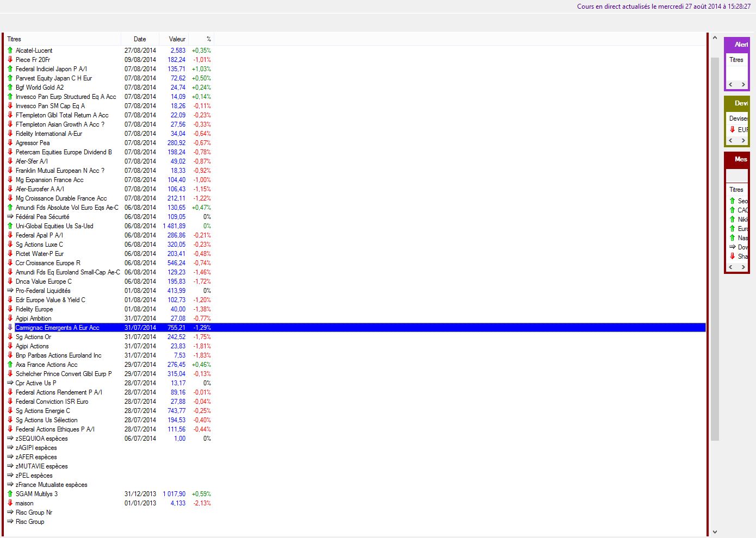Sort list by the Date column header
This screenshot has width=756, height=538.
(x=140, y=39)
